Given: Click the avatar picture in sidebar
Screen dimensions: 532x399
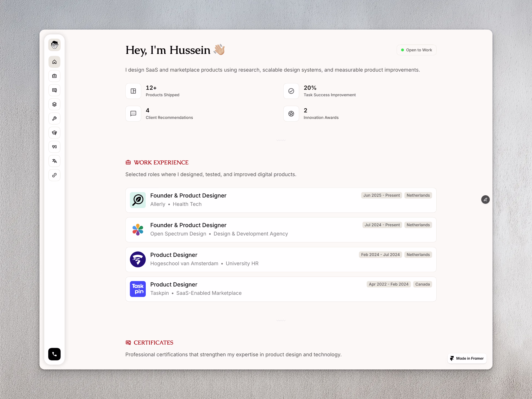Looking at the screenshot, I should [x=54, y=45].
